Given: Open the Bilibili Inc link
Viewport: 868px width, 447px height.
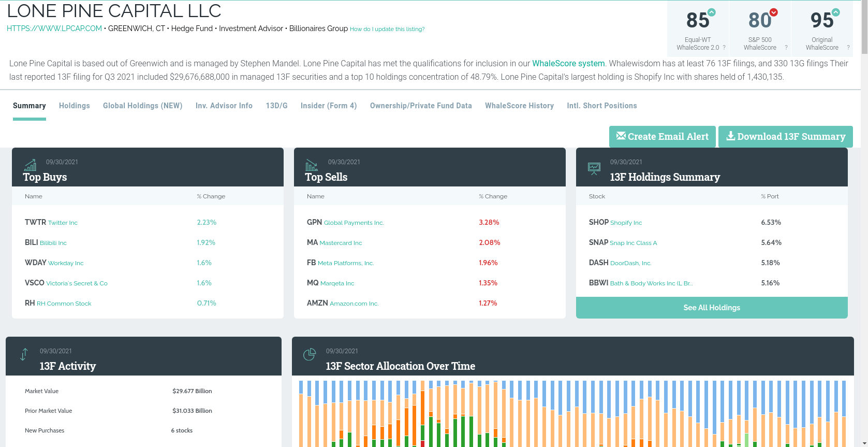Looking at the screenshot, I should tap(53, 243).
